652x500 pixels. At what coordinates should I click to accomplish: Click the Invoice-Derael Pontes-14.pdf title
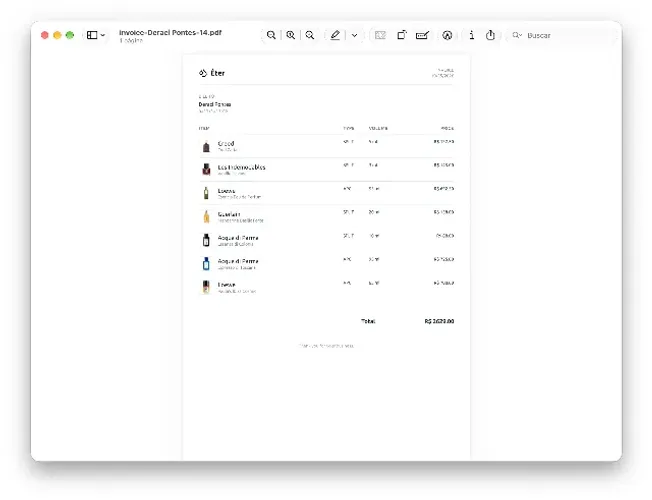click(170, 32)
